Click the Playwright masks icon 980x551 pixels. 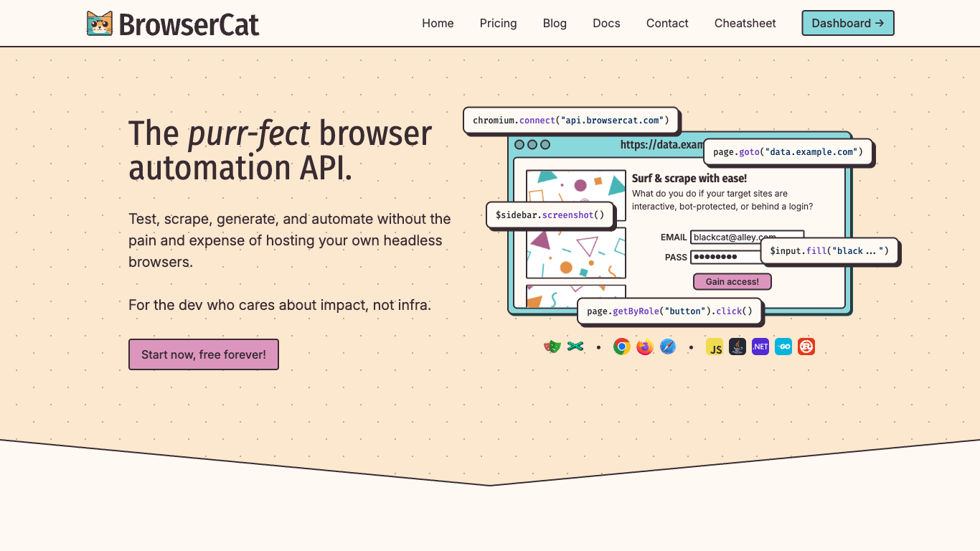click(551, 347)
